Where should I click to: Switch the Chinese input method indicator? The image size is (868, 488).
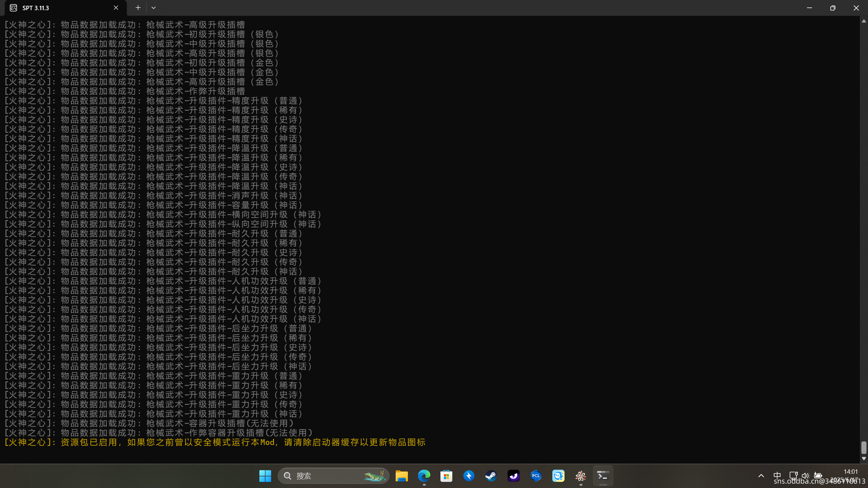pyautogui.click(x=777, y=475)
